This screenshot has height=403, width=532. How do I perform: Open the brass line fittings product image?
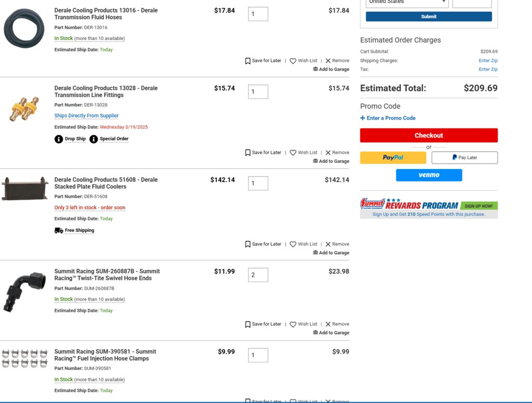(24, 109)
